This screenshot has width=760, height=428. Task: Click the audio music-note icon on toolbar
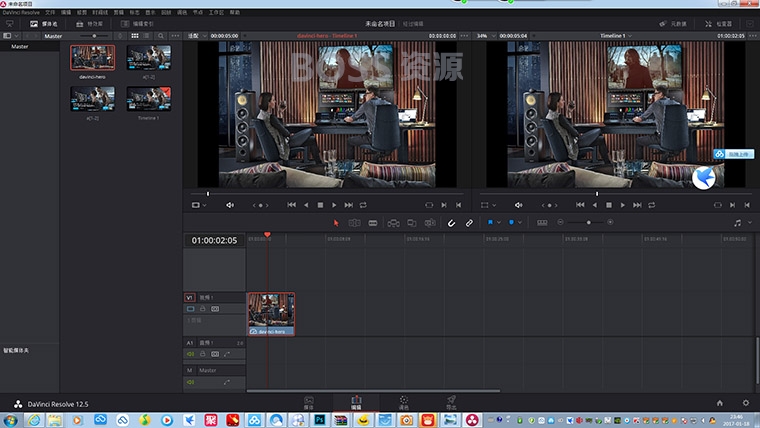point(737,223)
